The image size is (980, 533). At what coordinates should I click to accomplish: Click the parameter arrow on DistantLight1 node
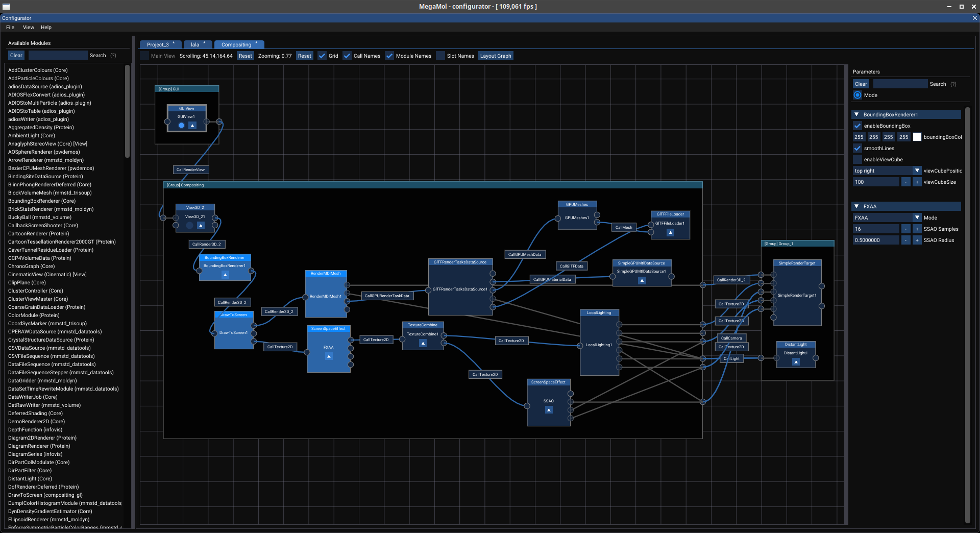coord(796,361)
